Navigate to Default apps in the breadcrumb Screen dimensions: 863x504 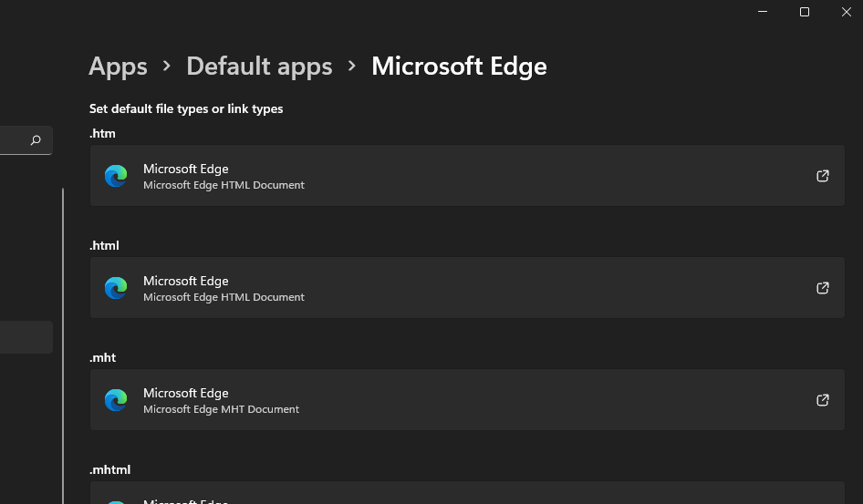(259, 67)
